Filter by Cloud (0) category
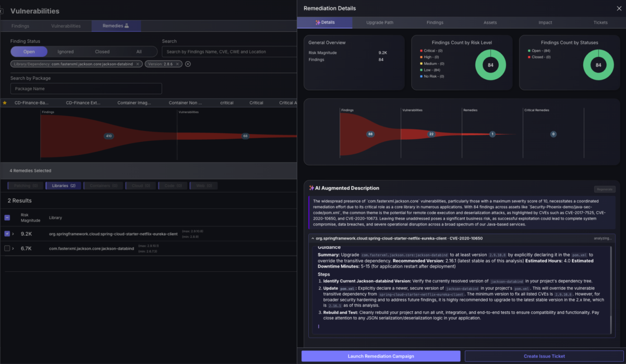 pyautogui.click(x=140, y=186)
